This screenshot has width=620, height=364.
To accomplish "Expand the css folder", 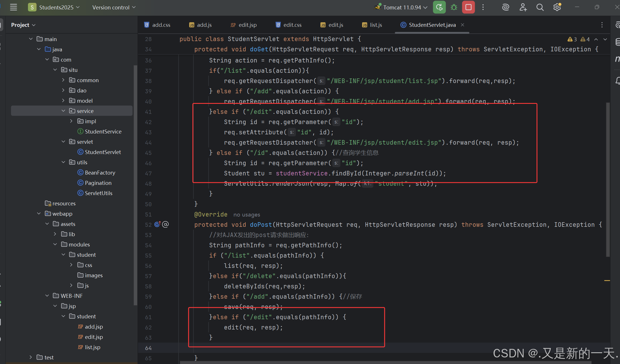I will pyautogui.click(x=71, y=265).
